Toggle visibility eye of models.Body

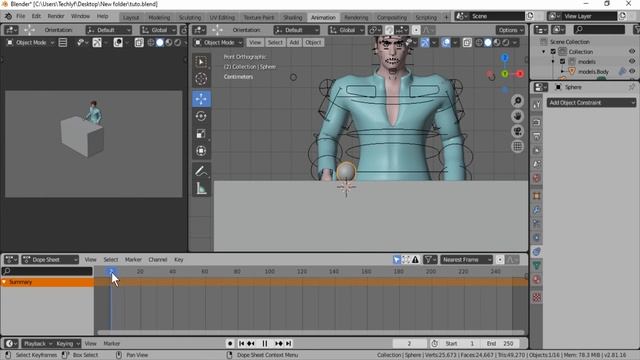click(x=632, y=71)
